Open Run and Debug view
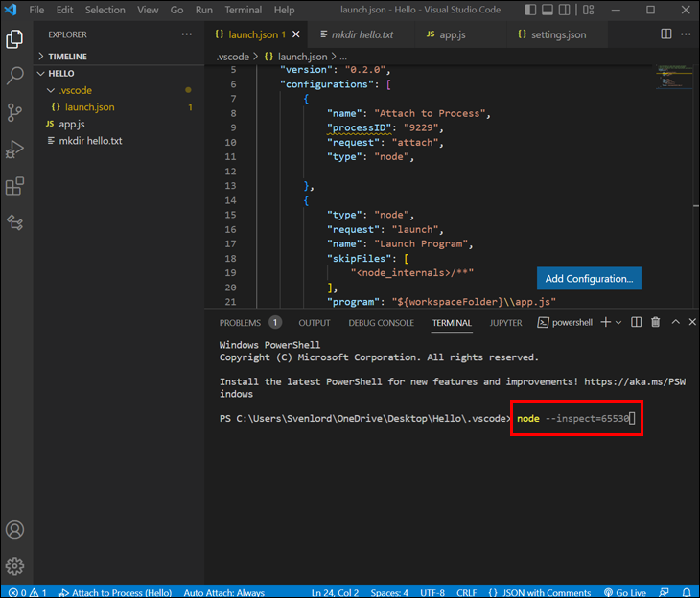This screenshot has height=598, width=700. (x=15, y=149)
